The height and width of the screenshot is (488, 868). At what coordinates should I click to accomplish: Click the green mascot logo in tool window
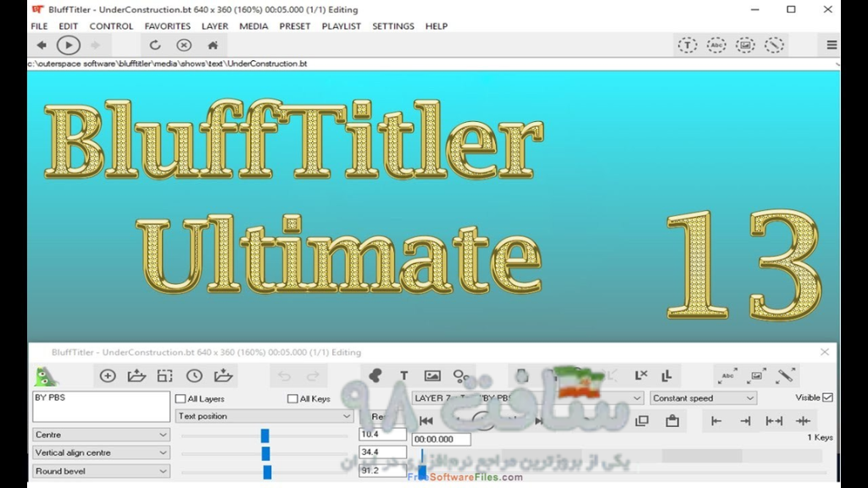coord(46,377)
